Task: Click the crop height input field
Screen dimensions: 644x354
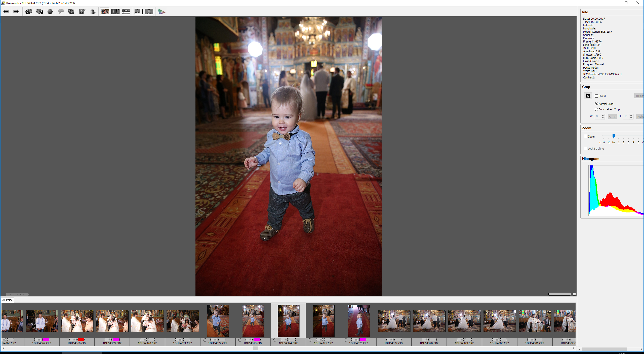Action: pyautogui.click(x=626, y=116)
